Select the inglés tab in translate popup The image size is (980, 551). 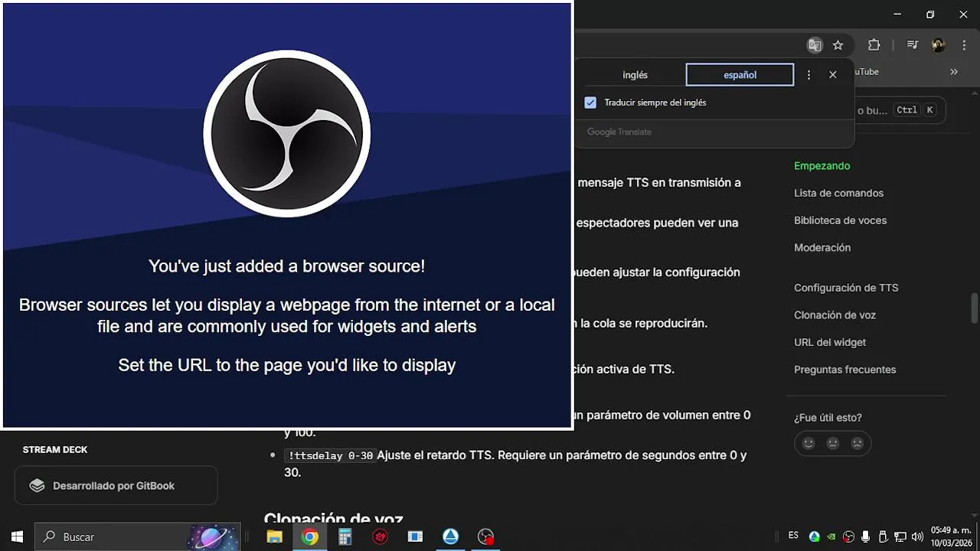click(x=635, y=75)
